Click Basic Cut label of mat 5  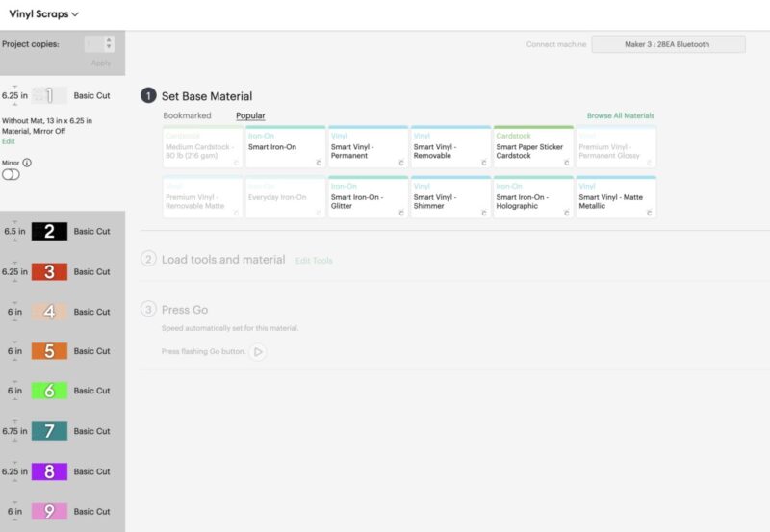coord(91,351)
